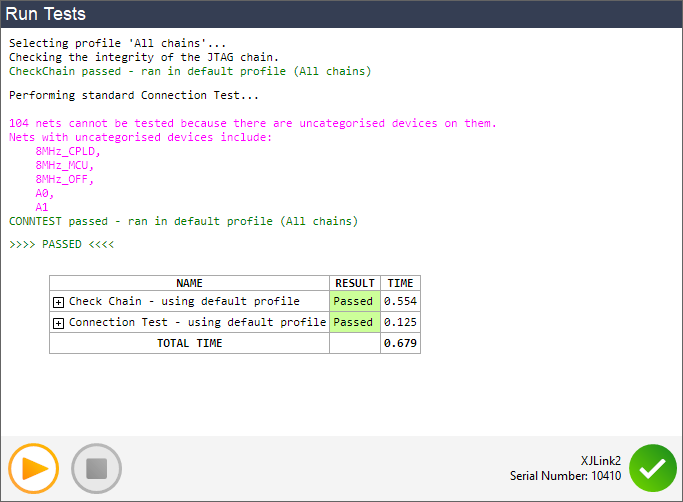Select the TOTAL TIME row label
683x502 pixels.
[189, 343]
